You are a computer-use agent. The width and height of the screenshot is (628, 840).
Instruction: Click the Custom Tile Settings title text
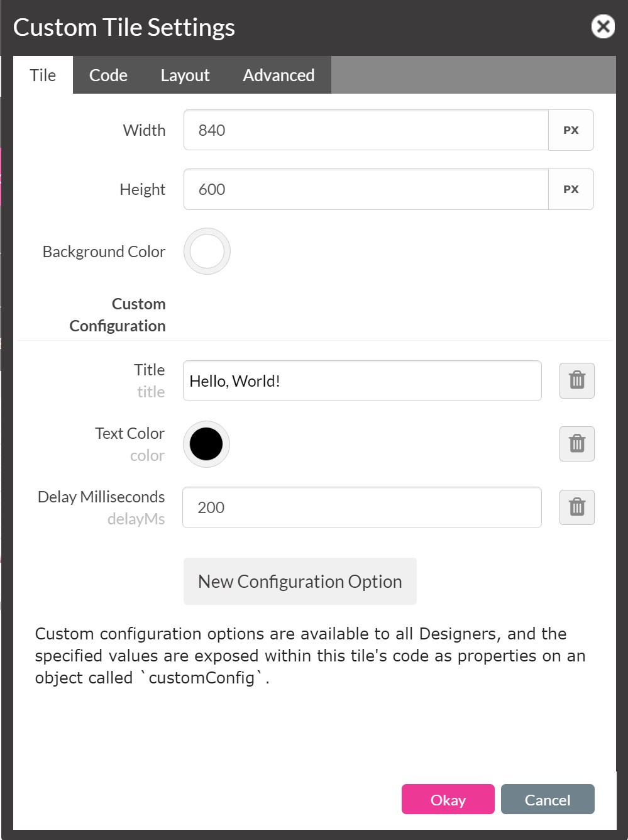pos(124,28)
